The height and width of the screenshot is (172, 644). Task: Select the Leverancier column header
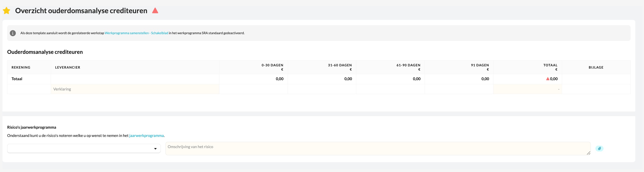tap(67, 67)
